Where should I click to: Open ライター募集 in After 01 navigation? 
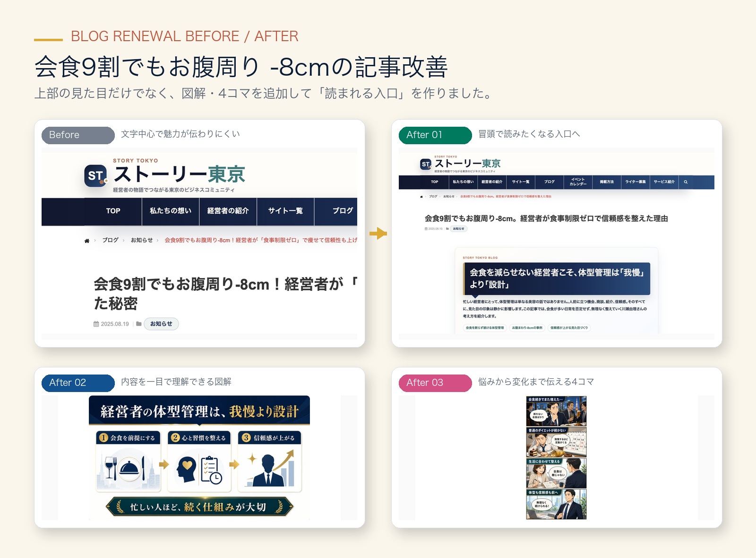(x=636, y=182)
